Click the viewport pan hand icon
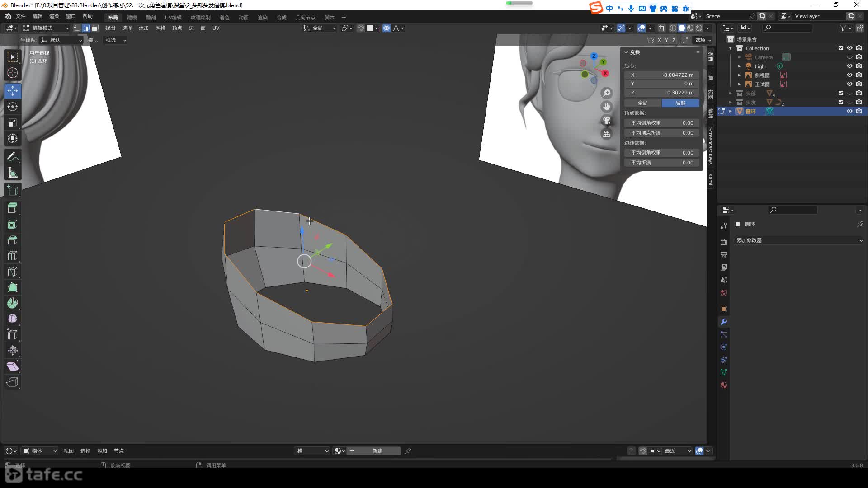The image size is (868, 488). point(607,107)
